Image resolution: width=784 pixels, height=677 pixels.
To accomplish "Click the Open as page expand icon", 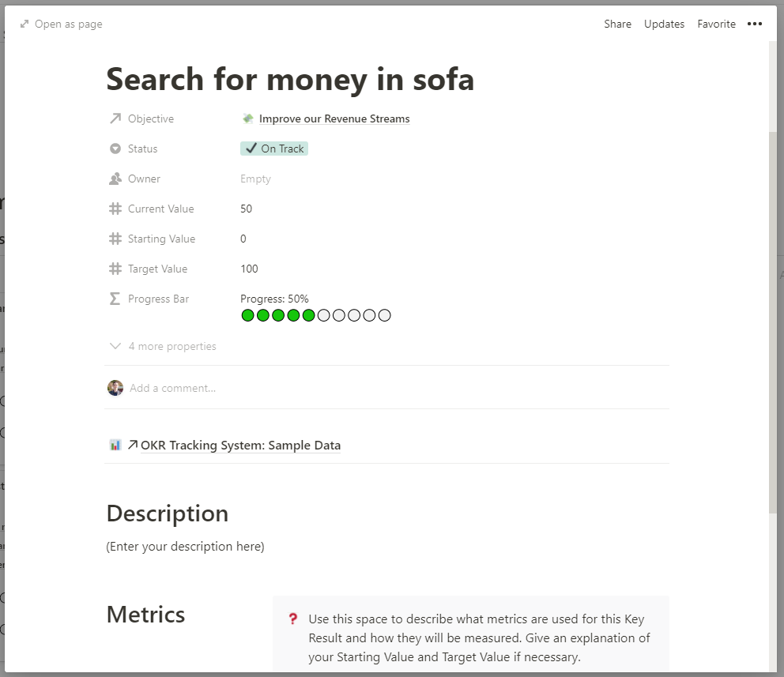I will [x=24, y=24].
